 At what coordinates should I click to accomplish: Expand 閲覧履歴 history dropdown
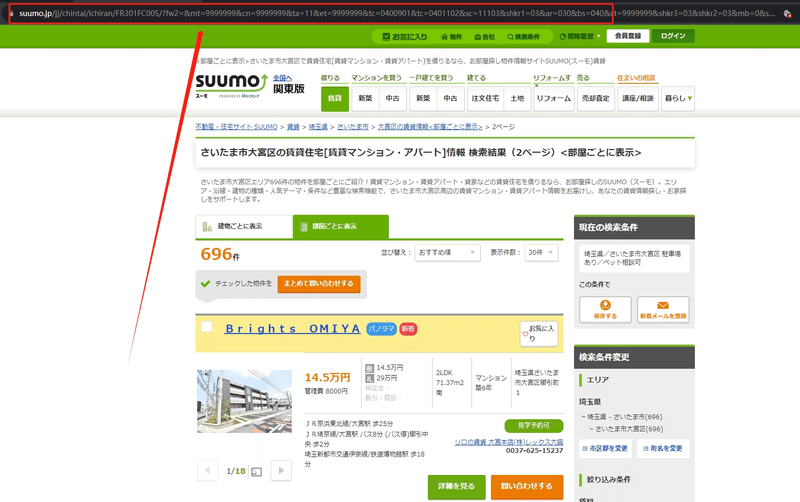point(580,37)
